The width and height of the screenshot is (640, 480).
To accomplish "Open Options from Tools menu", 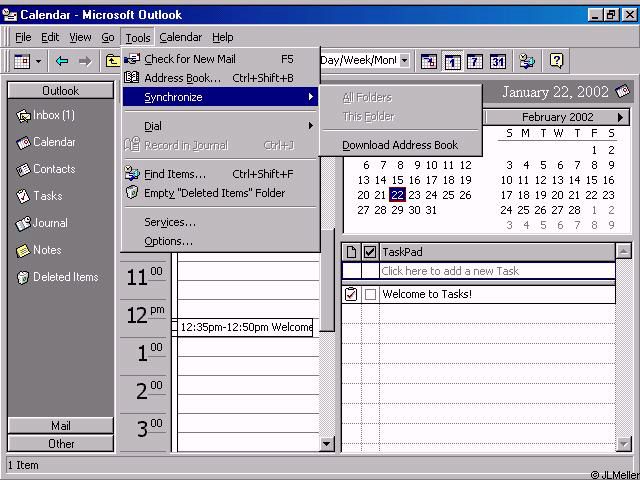I will pyautogui.click(x=220, y=241).
